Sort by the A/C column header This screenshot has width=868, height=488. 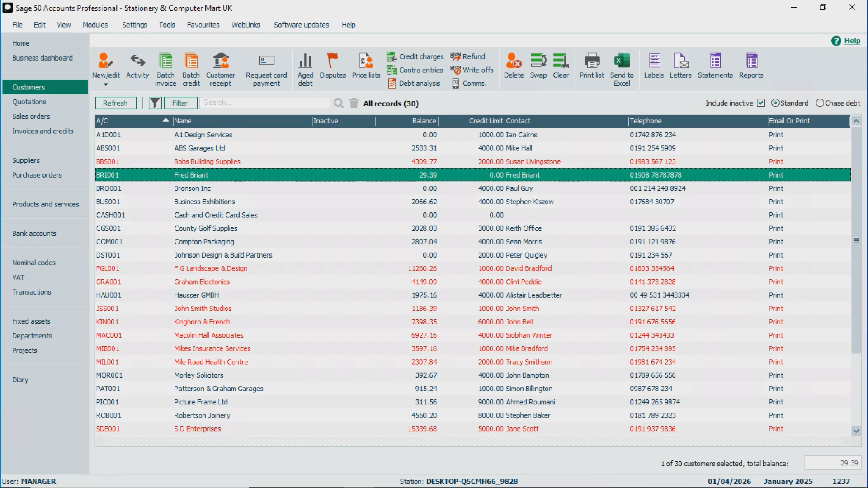pos(133,121)
